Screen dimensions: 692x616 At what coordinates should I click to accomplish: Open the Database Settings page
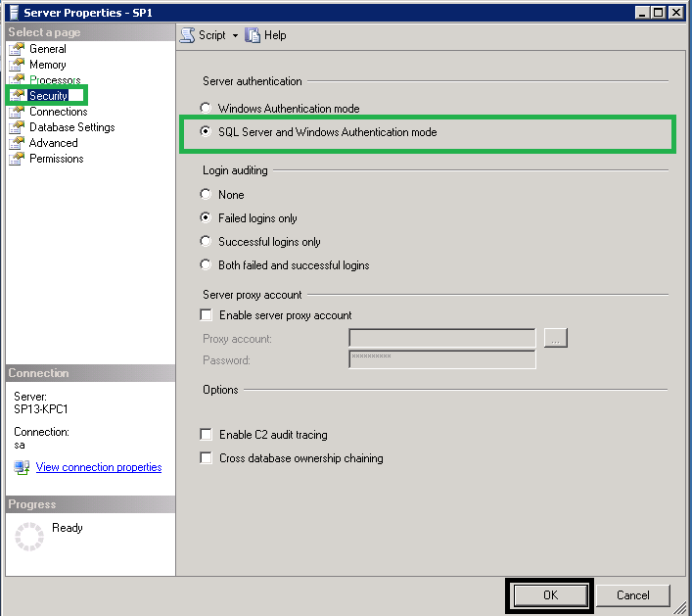[71, 127]
